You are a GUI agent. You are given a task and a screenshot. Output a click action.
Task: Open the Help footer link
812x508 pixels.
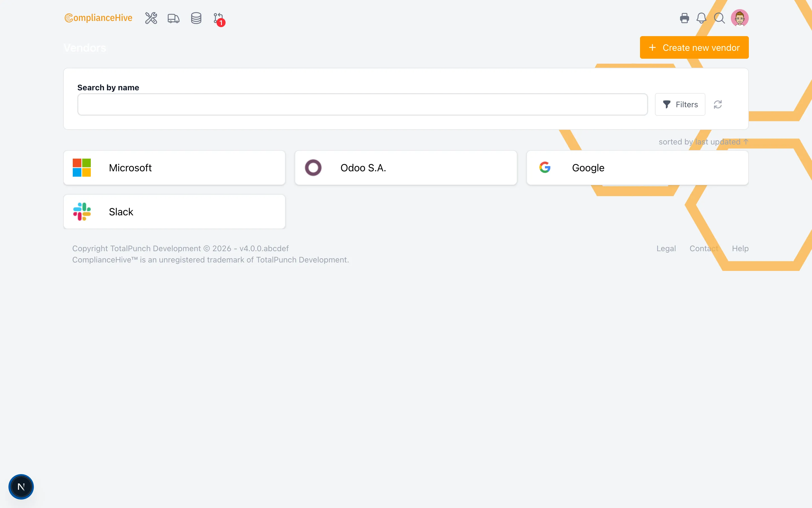(x=740, y=249)
